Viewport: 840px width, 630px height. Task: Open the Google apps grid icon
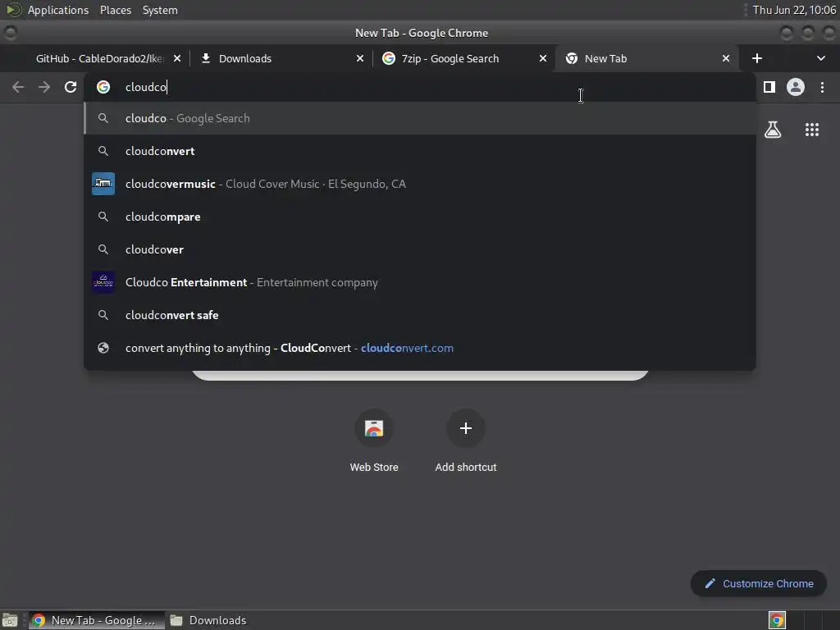(812, 130)
